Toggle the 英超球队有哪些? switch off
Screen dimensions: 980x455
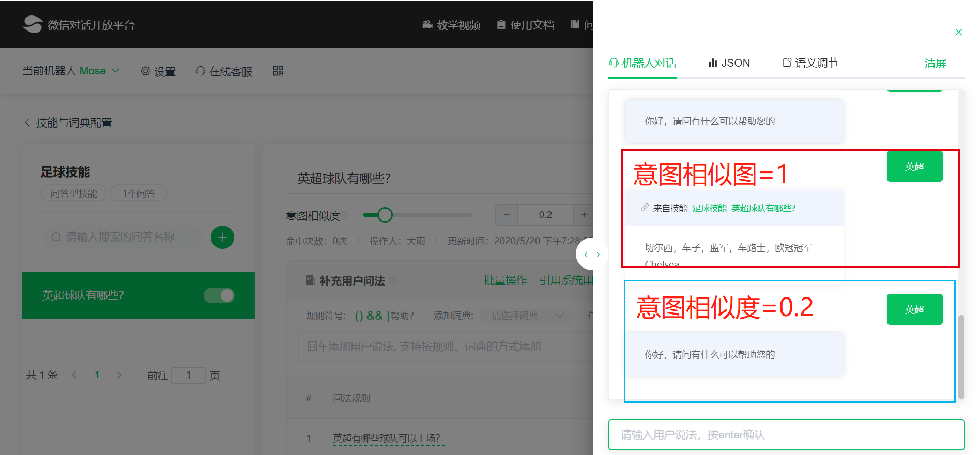tap(219, 295)
